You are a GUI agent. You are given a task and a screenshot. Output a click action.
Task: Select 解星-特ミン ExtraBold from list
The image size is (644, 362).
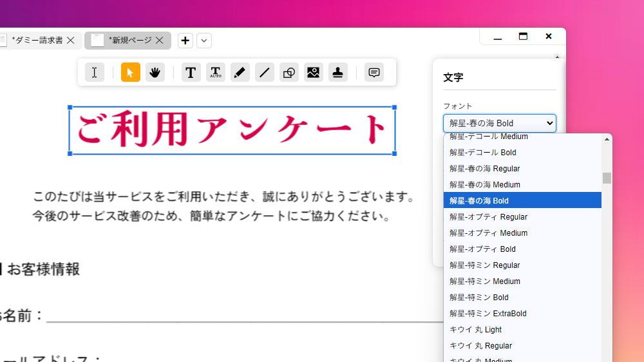pos(488,314)
